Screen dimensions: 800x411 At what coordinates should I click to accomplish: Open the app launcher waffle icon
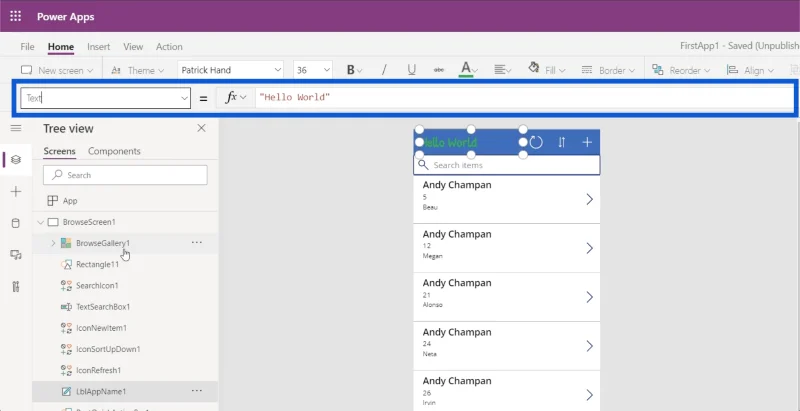[15, 16]
